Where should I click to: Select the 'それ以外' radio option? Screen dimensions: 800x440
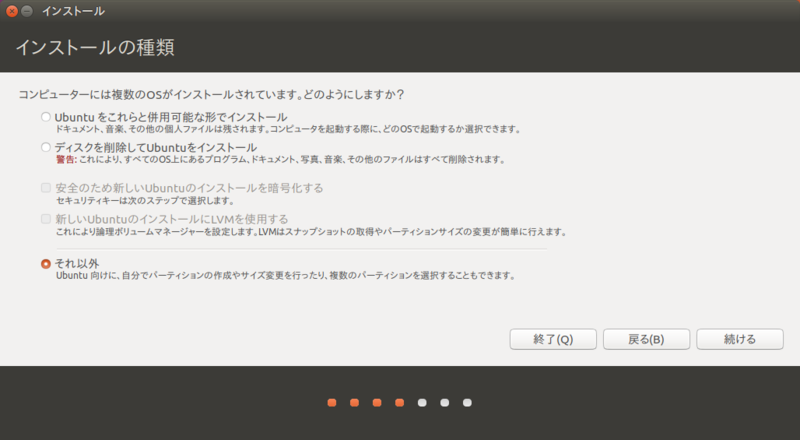tap(46, 264)
